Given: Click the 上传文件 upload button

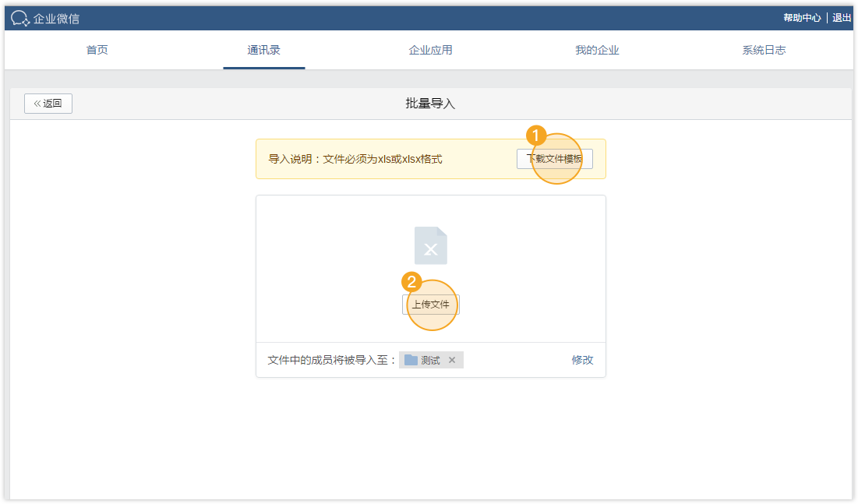Looking at the screenshot, I should [431, 305].
